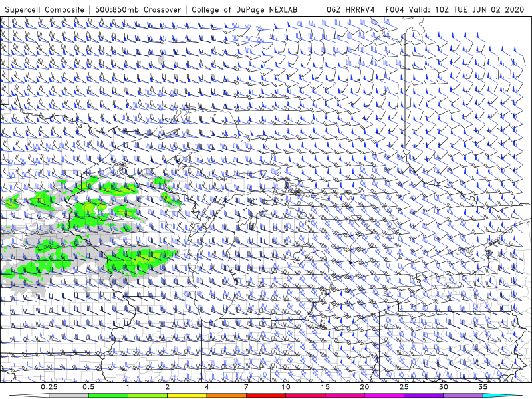Click the '06Z HRRRV4' model run label
The width and height of the screenshot is (532, 399).
click(350, 9)
